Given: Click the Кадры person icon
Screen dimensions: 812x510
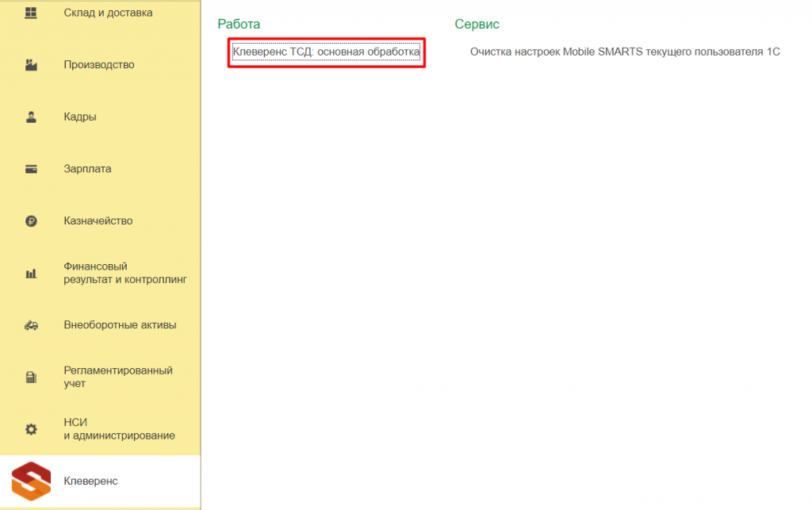Looking at the screenshot, I should click(x=31, y=117).
